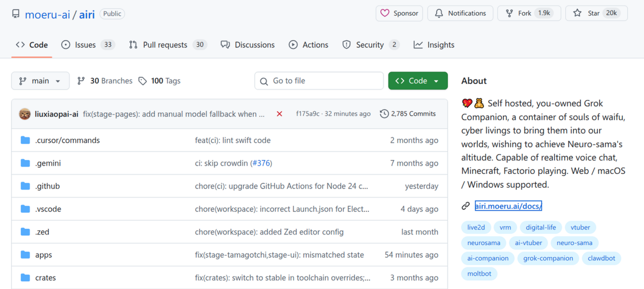Click the Sponsor heart button
The image size is (644, 289).
click(399, 13)
